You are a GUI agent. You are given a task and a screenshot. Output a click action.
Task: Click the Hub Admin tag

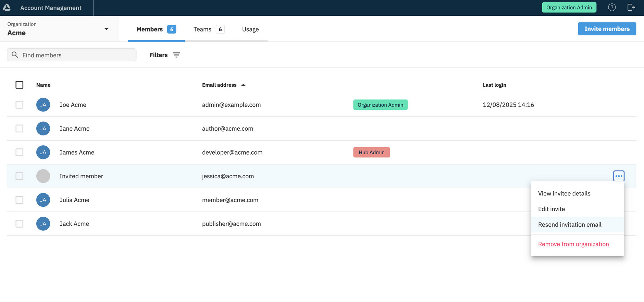[x=371, y=152]
